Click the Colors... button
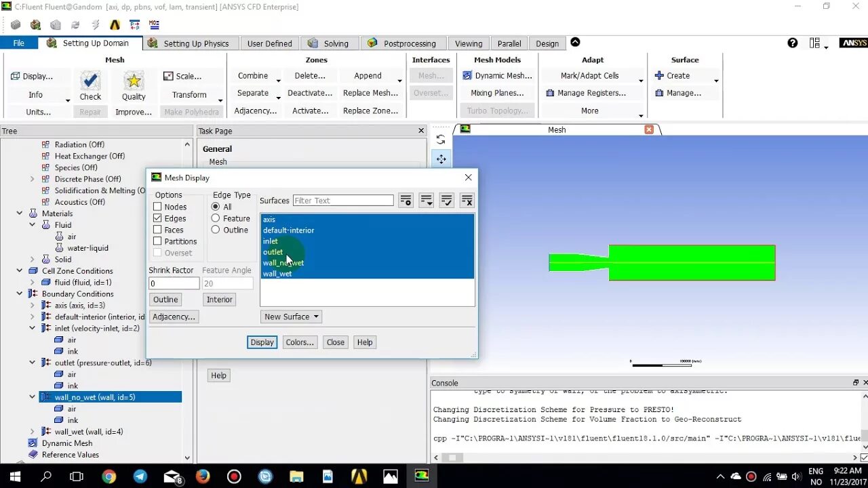The image size is (868, 488). (300, 342)
